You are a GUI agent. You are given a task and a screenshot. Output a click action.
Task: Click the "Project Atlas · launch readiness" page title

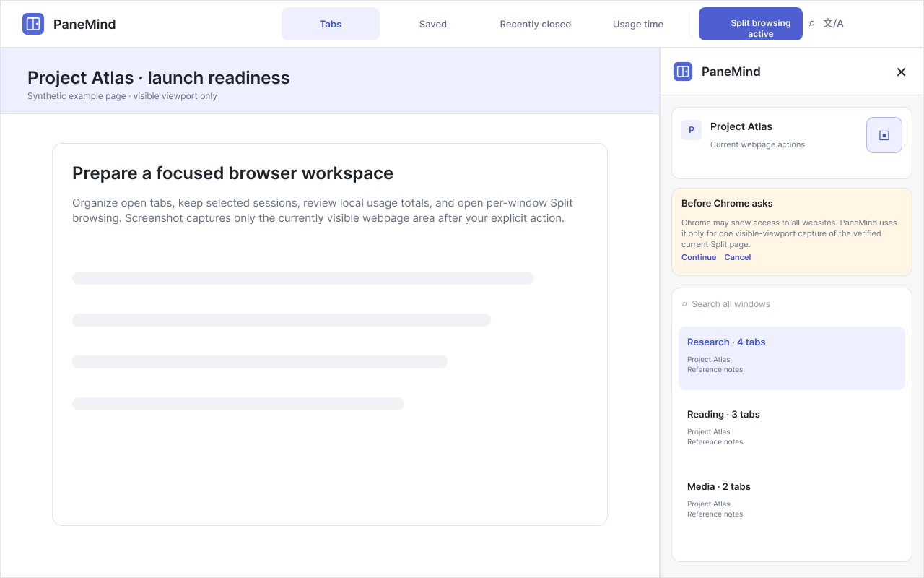[x=159, y=78]
